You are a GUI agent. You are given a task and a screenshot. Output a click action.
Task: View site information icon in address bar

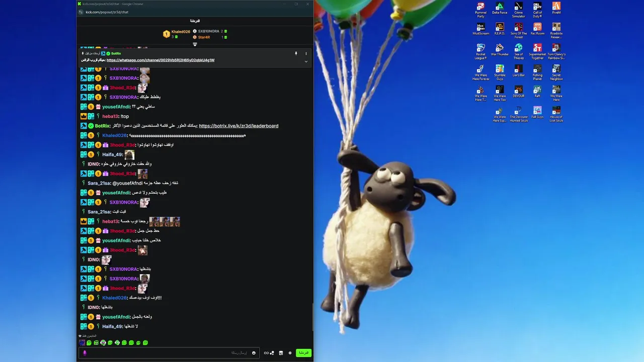coord(80,12)
